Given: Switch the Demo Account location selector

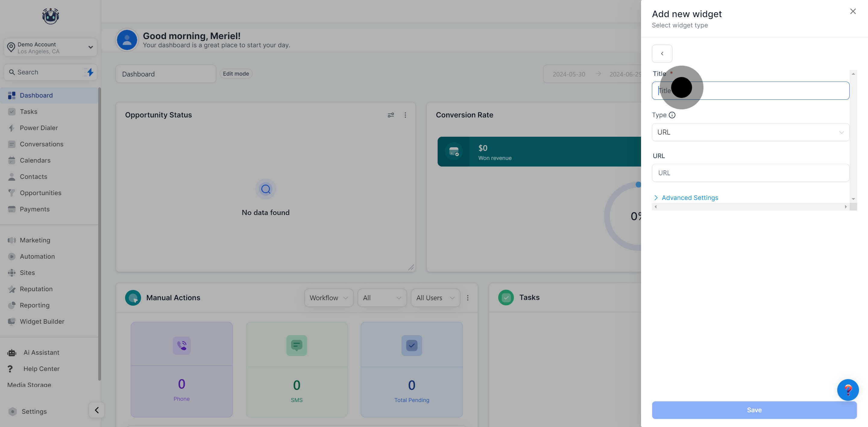Looking at the screenshot, I should pos(51,48).
